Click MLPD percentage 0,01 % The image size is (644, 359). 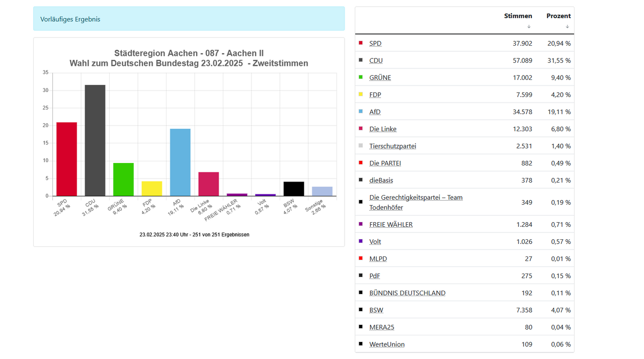[561, 259]
